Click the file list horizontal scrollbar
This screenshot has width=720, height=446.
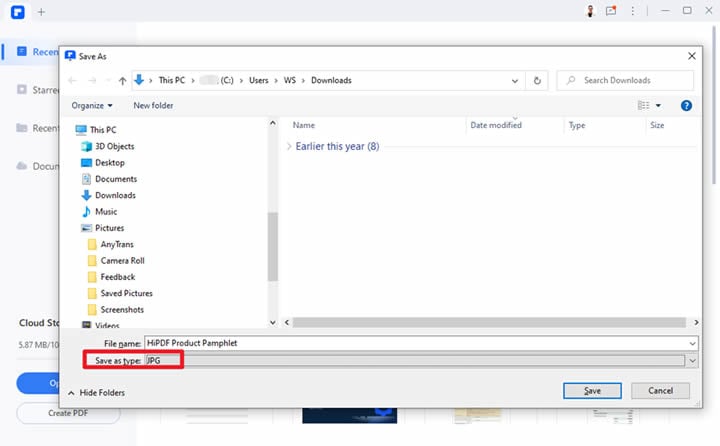[489, 322]
